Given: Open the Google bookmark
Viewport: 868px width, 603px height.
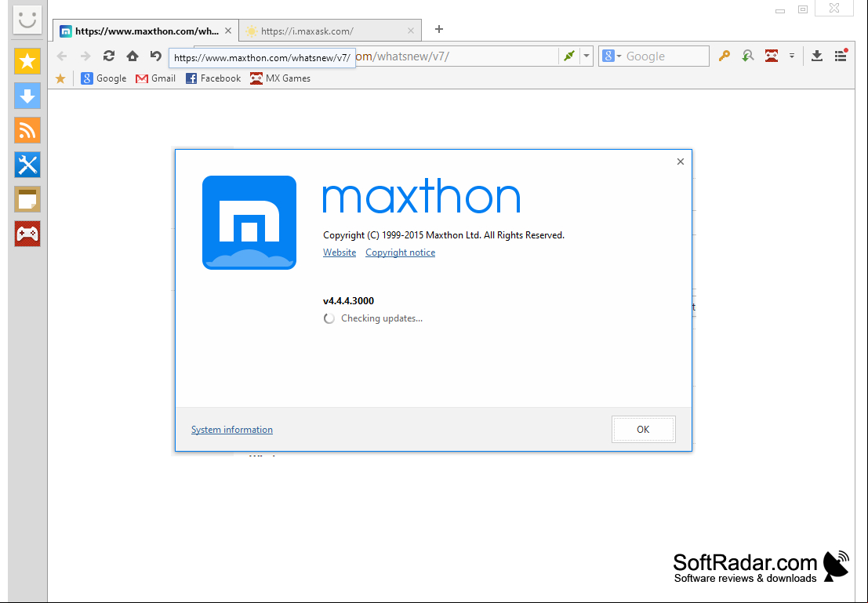Looking at the screenshot, I should (104, 78).
